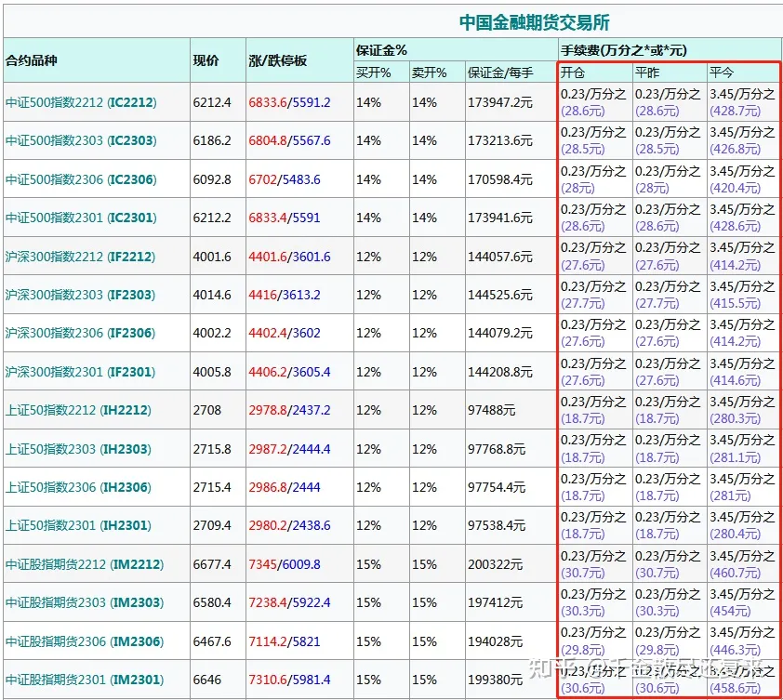Viewport: 783px width, 700px height.
Task: Open the 中证500指数2303 (IC2303) contract link
Action: click(x=81, y=140)
